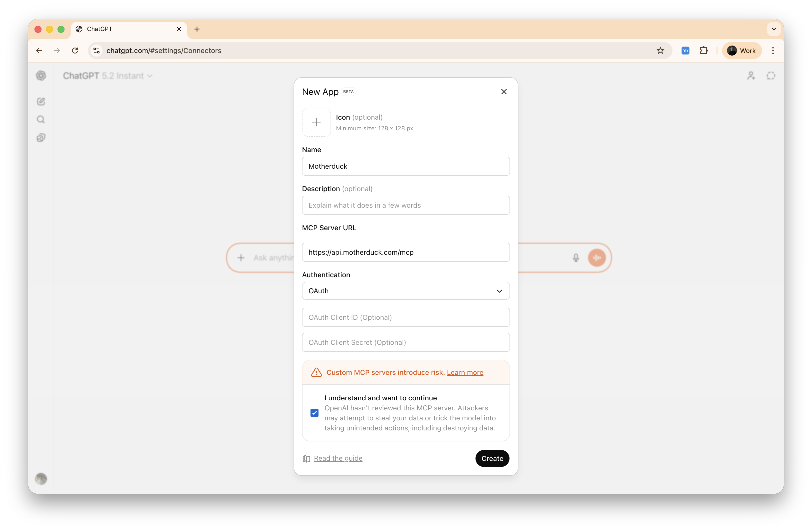
Task: Click the microphone icon in the chat bar
Action: coord(576,257)
